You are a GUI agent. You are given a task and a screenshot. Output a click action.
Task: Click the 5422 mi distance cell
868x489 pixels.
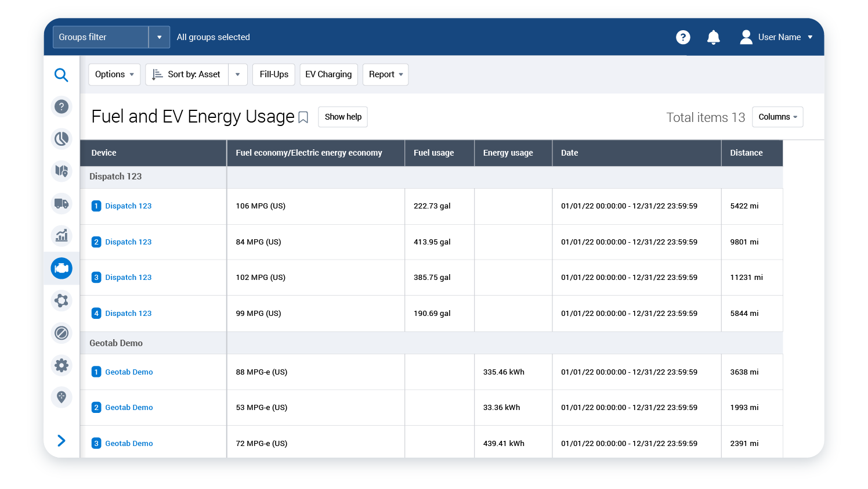click(752, 206)
